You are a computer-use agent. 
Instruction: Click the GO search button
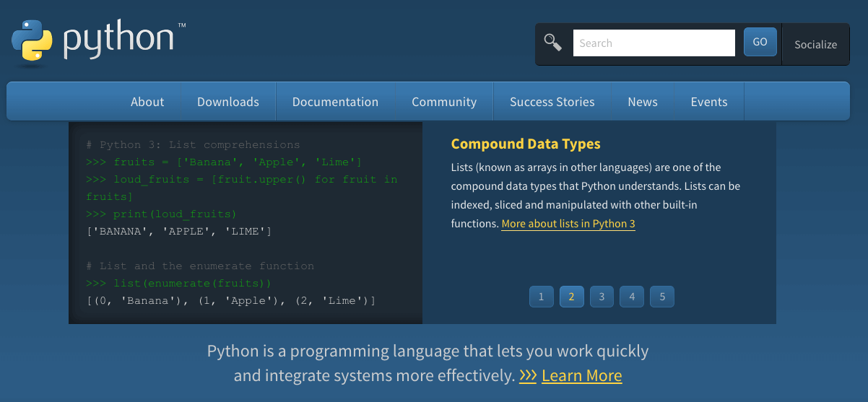click(x=760, y=42)
